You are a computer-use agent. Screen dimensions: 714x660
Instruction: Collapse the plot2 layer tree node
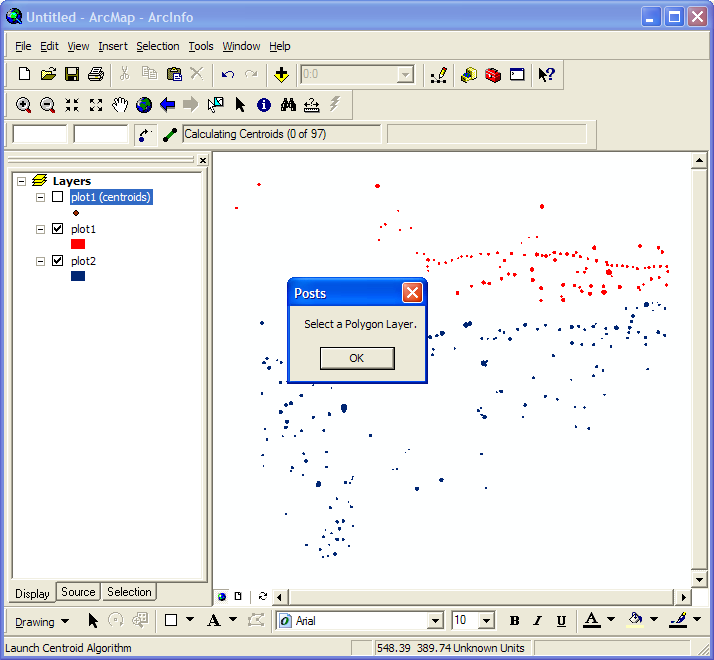pos(41,261)
